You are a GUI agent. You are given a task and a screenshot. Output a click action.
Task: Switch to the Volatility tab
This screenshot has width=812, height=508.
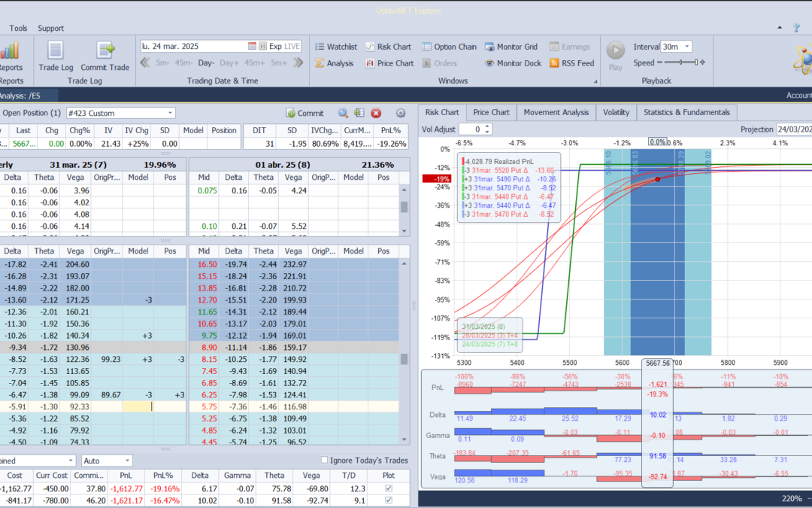click(x=616, y=112)
